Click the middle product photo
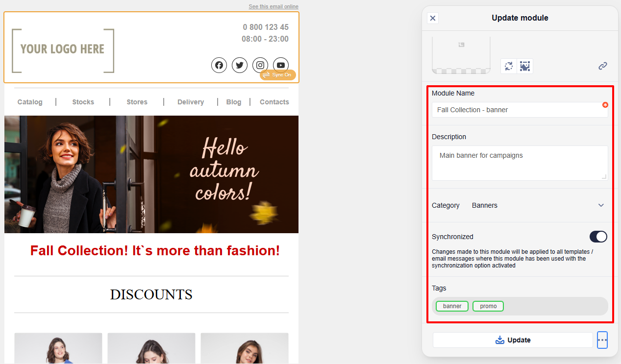The height and width of the screenshot is (364, 621). [151, 348]
